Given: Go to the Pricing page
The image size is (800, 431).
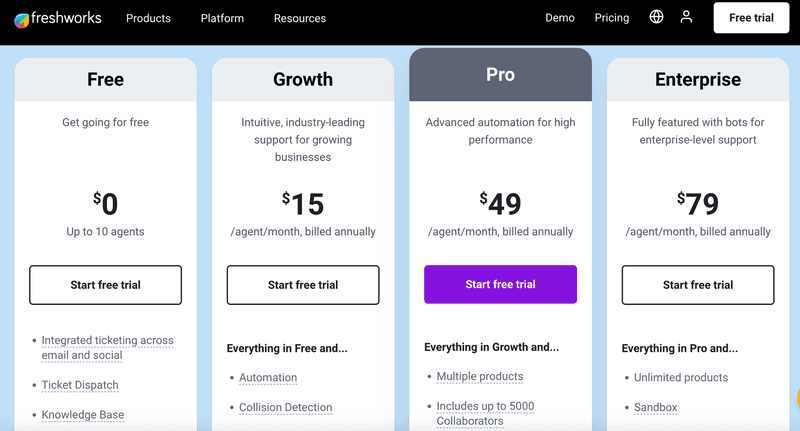Looking at the screenshot, I should coord(612,18).
